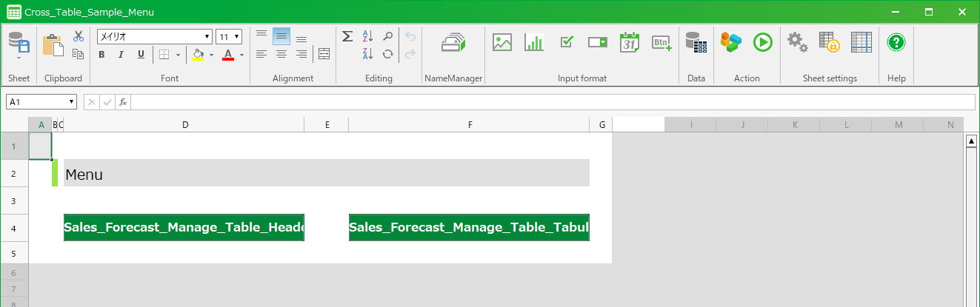The image size is (980, 307).
Task: Open Help with the green question mark
Action: [x=896, y=43]
